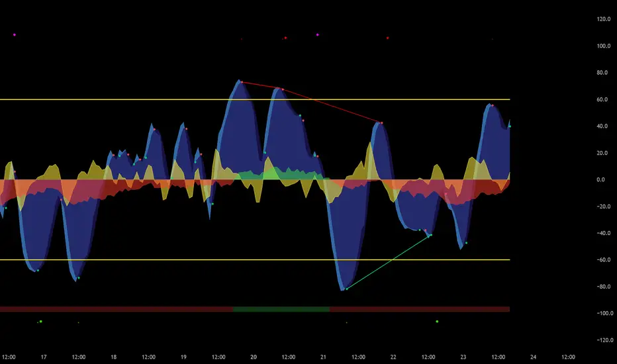Click the red dot ending the red divergence line
The image size is (617, 364).
[381, 123]
